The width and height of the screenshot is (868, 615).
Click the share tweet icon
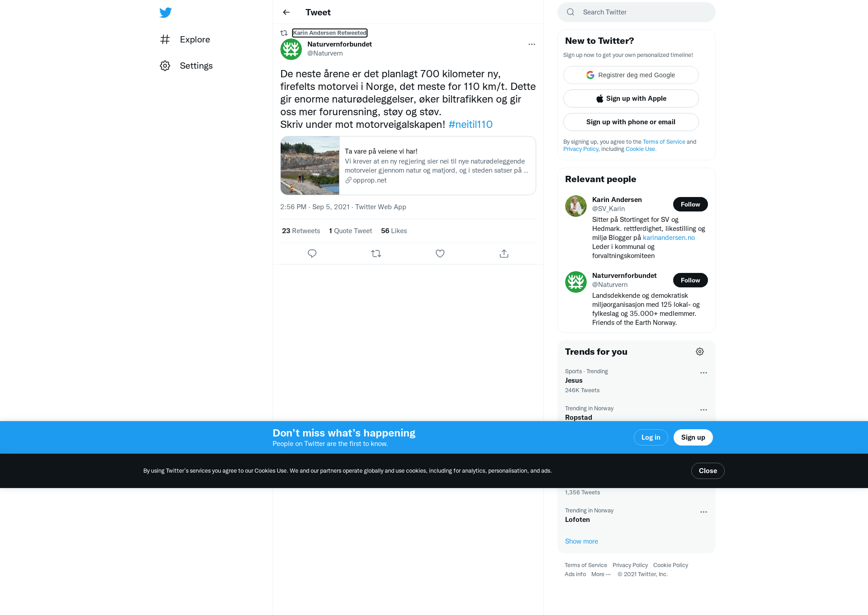point(504,254)
